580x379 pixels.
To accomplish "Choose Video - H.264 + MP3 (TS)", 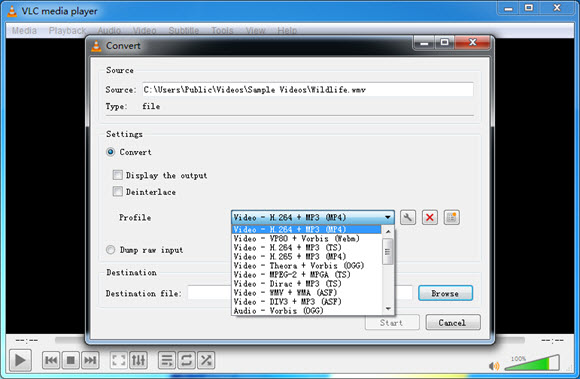I will click(306, 247).
